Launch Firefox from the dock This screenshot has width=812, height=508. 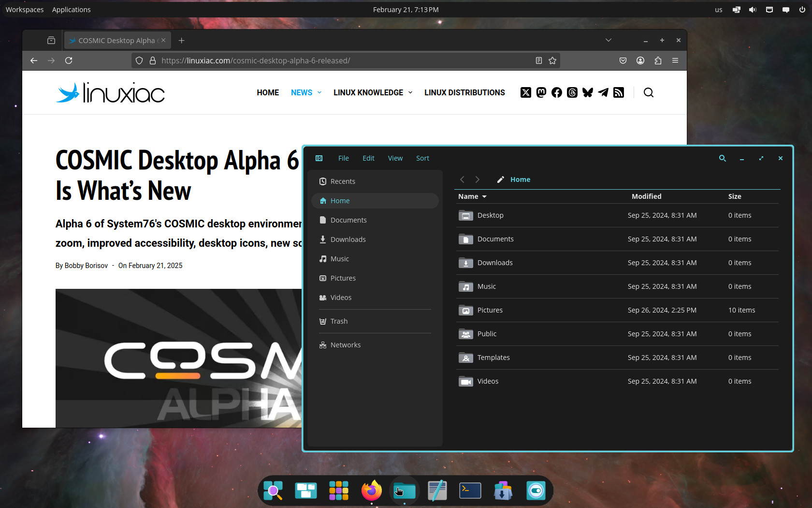[371, 491]
